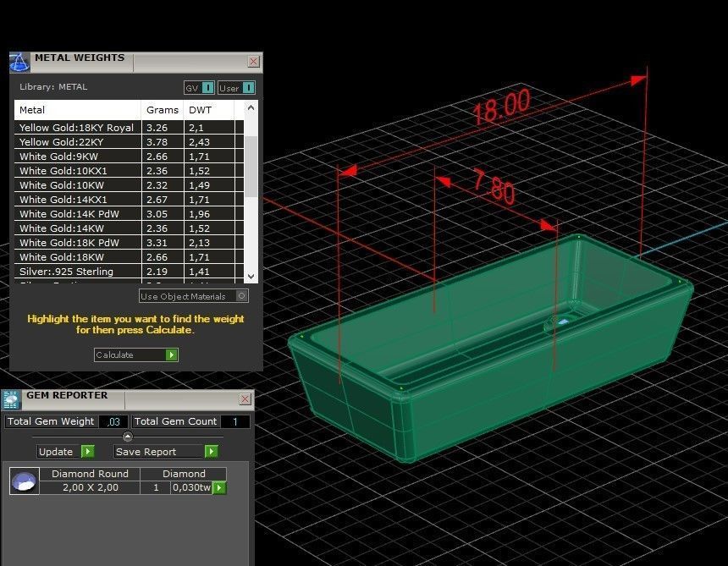
Task: Click the Diamond material cell
Action: point(184,474)
